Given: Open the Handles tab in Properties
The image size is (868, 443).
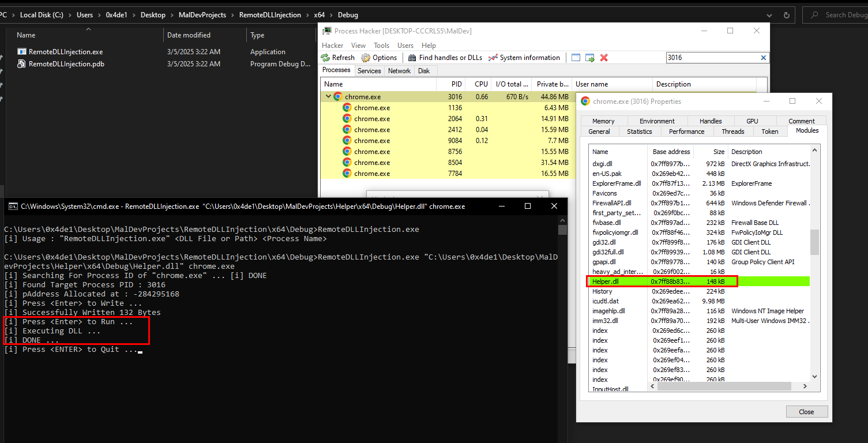Looking at the screenshot, I should tap(711, 121).
